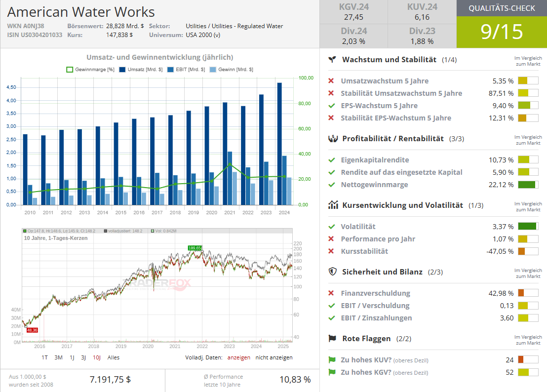Toggle the Umsatz [Mrd. $] legend entry
547x392 pixels.
(141, 70)
